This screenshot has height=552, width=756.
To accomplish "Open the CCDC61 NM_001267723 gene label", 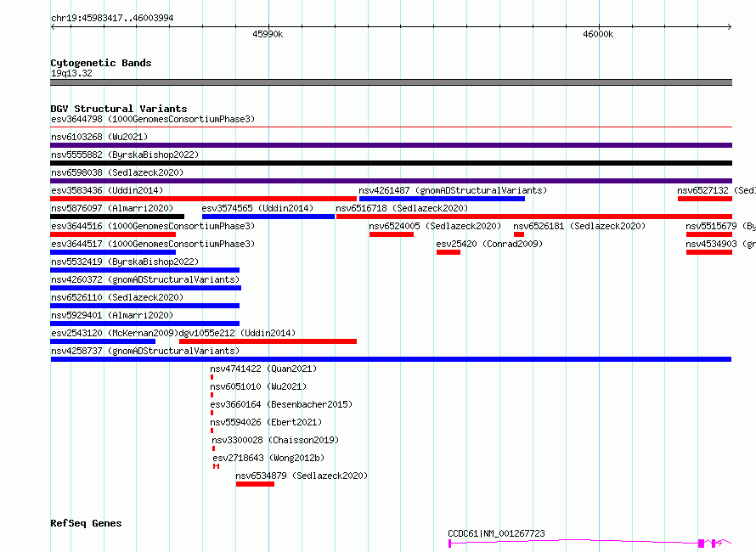I will [x=496, y=533].
